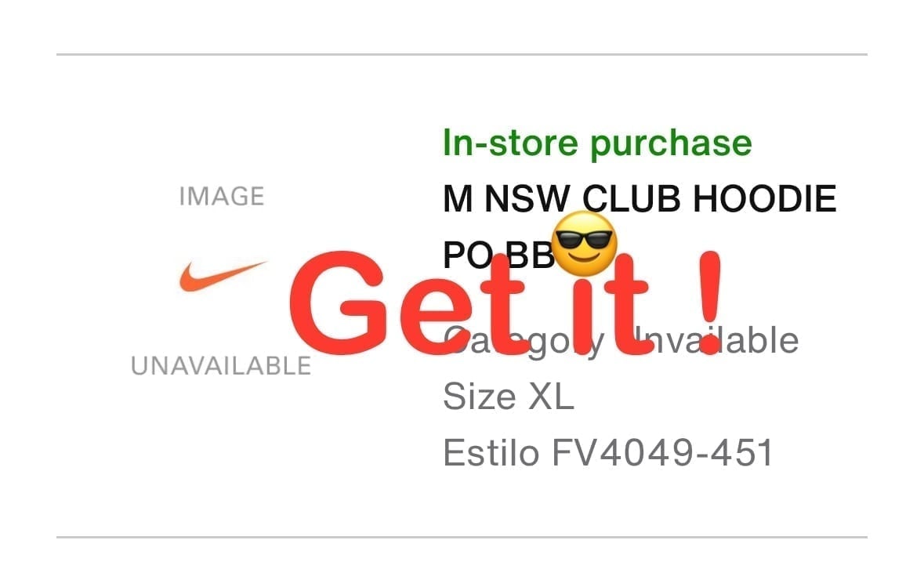
Task: Click the Estilo FV4049-451 style code
Action: click(x=608, y=453)
